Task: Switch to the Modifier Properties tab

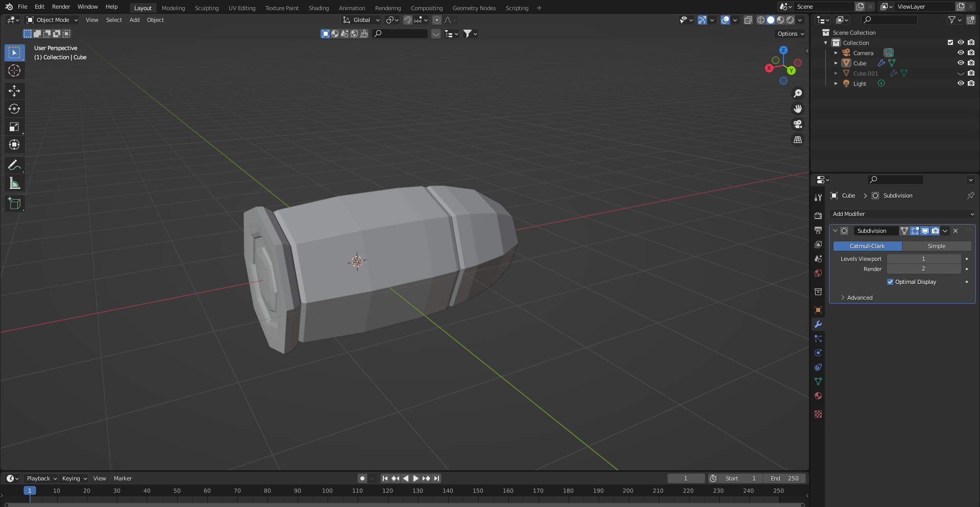Action: click(818, 324)
